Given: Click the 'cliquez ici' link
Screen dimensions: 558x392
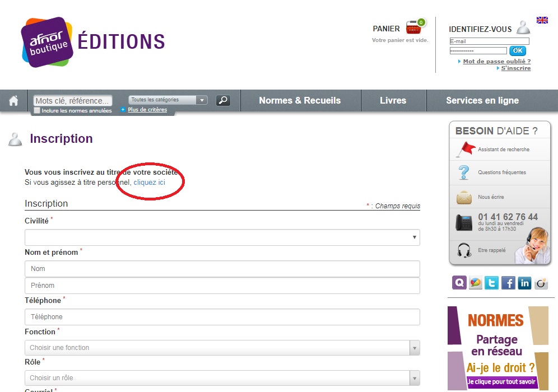Looking at the screenshot, I should click(150, 183).
